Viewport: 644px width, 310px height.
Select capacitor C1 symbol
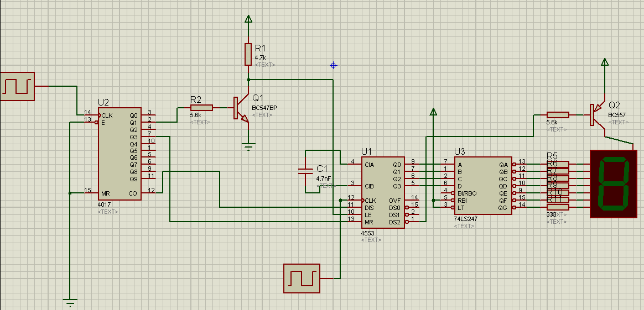point(305,171)
